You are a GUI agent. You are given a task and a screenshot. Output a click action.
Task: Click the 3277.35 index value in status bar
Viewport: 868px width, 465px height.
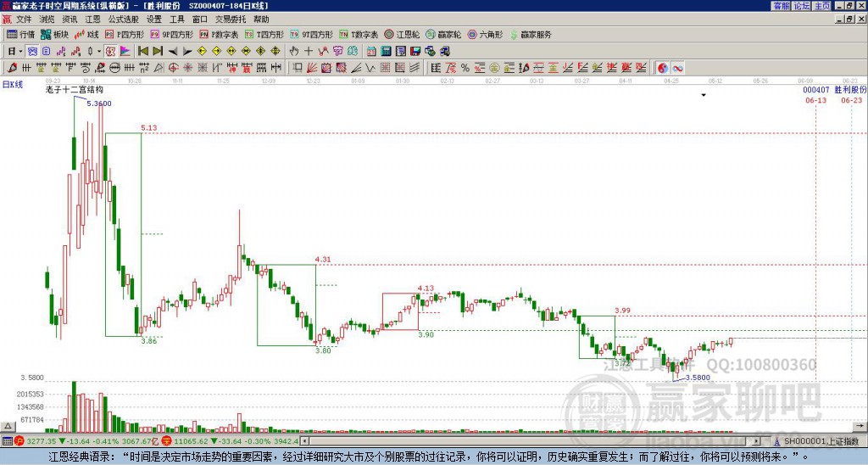pos(42,441)
